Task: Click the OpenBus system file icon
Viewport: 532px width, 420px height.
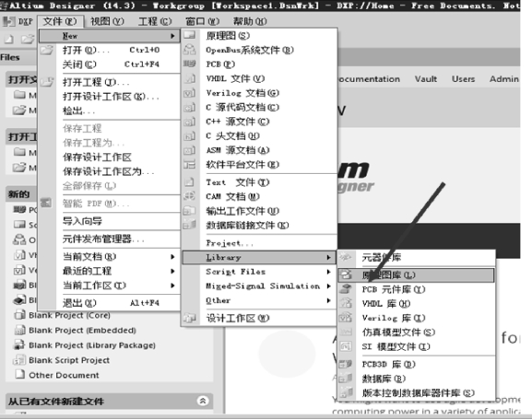Action: coord(190,50)
